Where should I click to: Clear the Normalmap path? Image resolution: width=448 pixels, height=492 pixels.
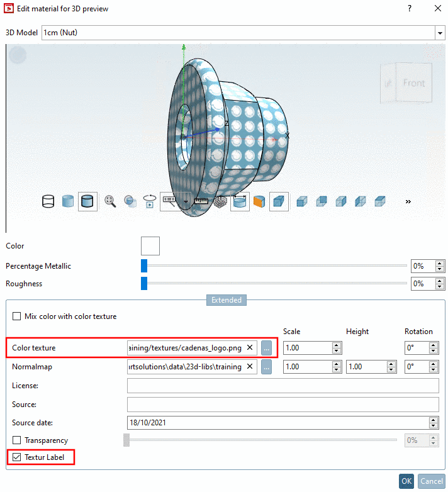(250, 367)
